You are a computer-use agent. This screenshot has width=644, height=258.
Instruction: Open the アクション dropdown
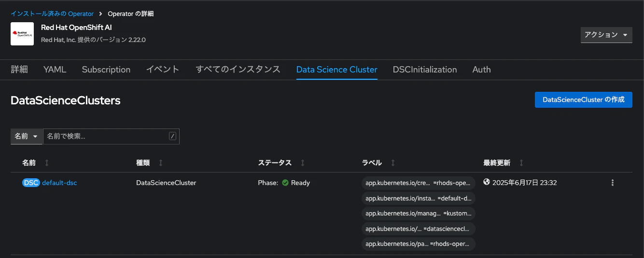click(x=606, y=35)
